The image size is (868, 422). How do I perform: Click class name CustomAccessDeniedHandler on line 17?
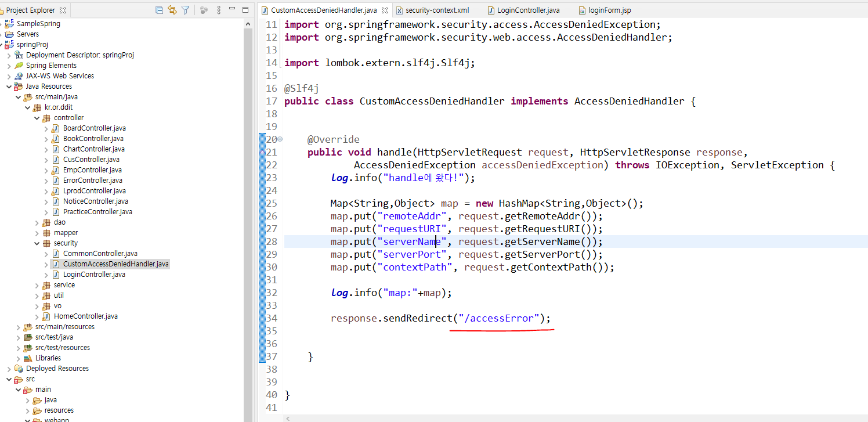(432, 101)
